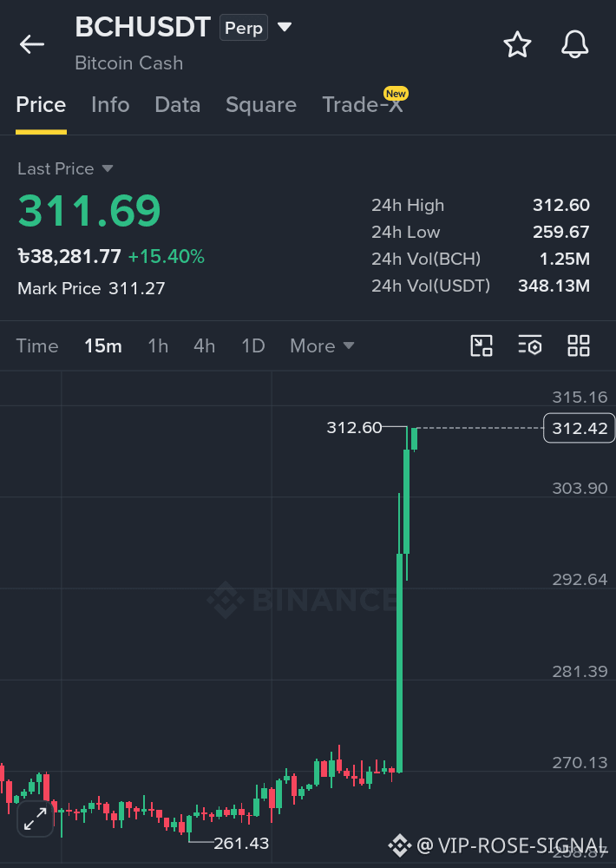Click the tall green candlestick on chart
The image size is (616, 868).
click(x=400, y=662)
